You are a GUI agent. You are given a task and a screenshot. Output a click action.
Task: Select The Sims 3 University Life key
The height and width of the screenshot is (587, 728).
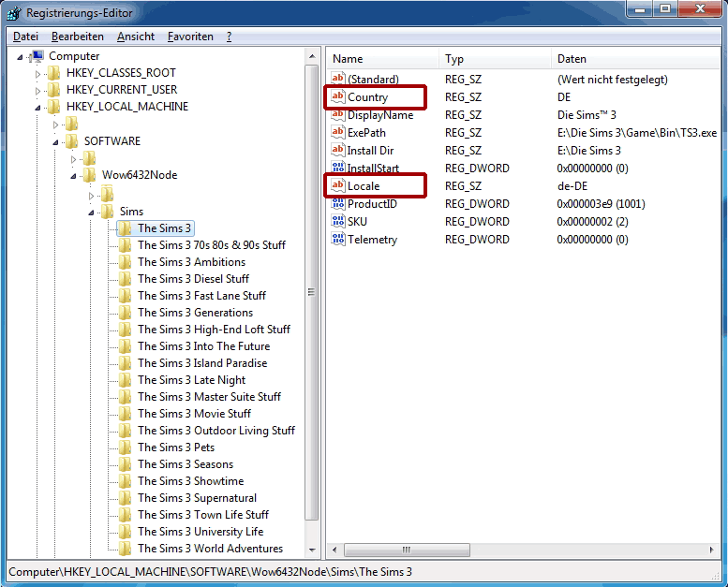tap(201, 532)
